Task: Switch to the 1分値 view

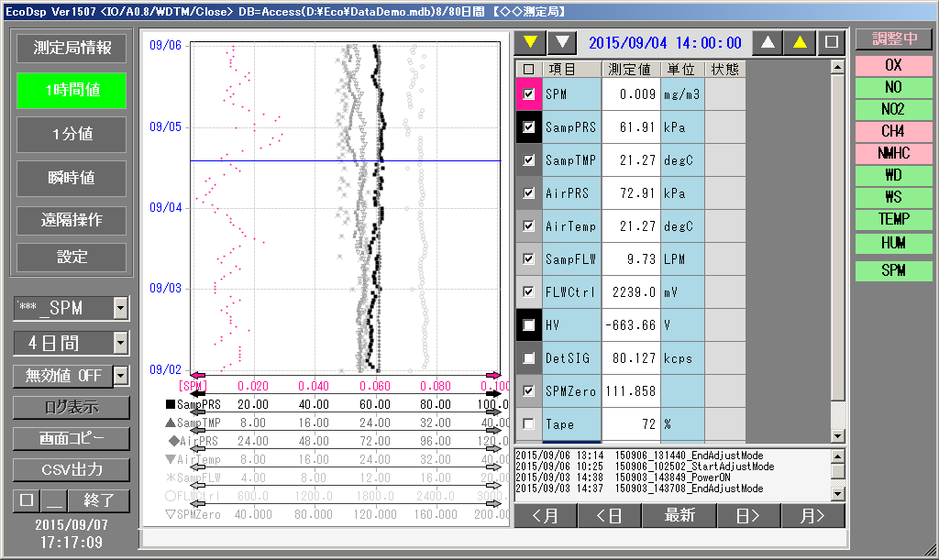Action: click(72, 135)
